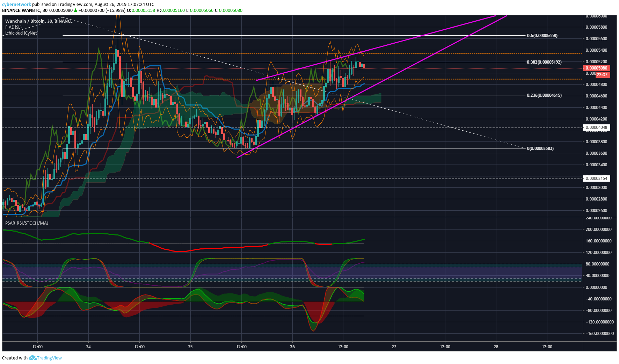Screen dimensions: 619x364
Task: Click the 120.00000000 indicator axis value
Action: pos(599,253)
